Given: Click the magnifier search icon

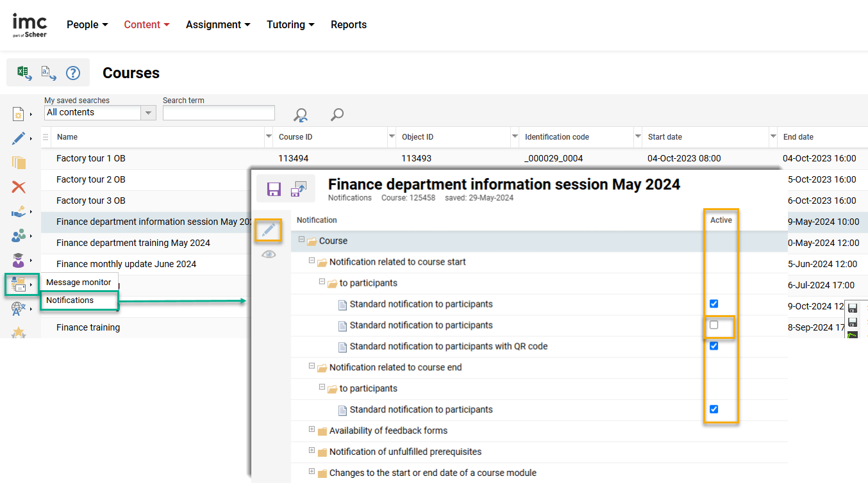Looking at the screenshot, I should tap(337, 115).
